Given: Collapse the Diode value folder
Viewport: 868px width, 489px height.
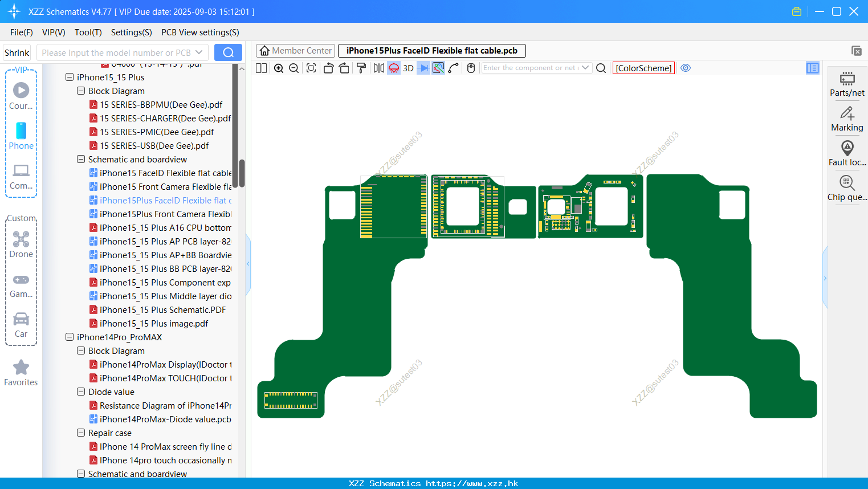Looking at the screenshot, I should [81, 392].
